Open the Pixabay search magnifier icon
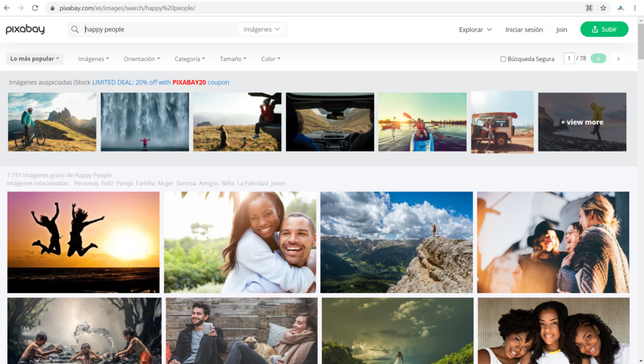 click(x=75, y=29)
